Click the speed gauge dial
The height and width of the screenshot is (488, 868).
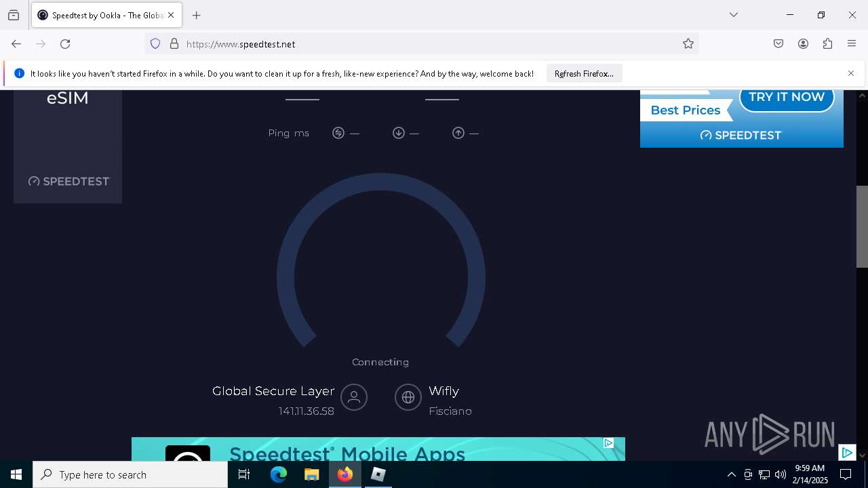click(381, 261)
